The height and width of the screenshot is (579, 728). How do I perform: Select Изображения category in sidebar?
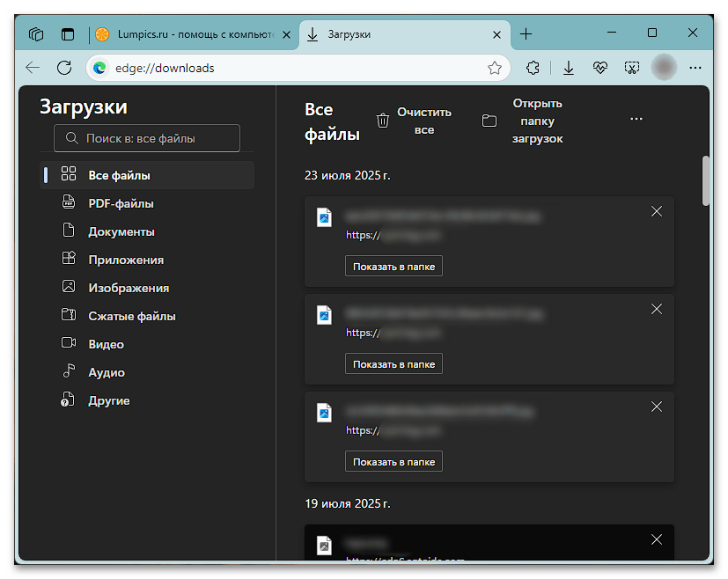128,288
